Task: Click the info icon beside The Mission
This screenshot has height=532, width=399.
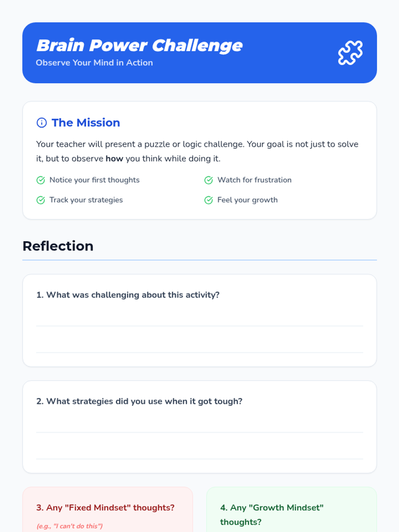Action: coord(42,123)
